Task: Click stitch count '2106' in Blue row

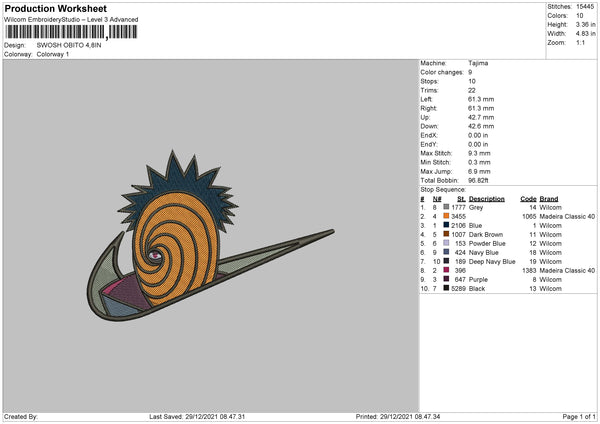Action: tap(458, 225)
